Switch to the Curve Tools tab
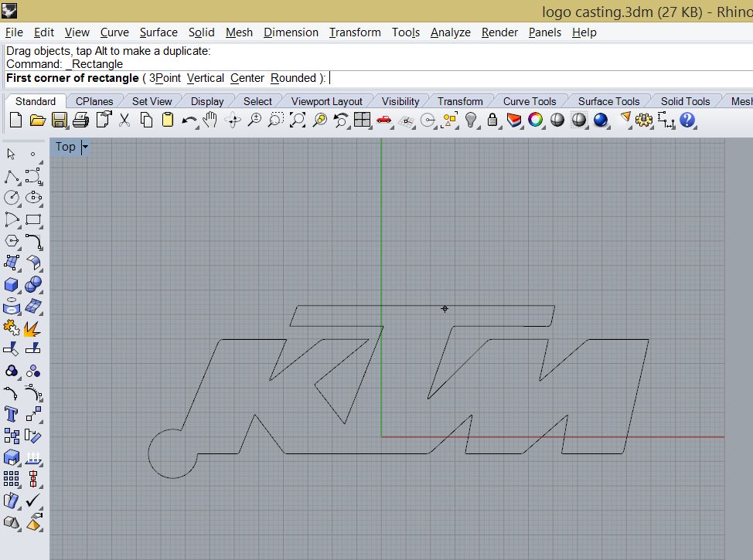The image size is (753, 560). [x=530, y=101]
